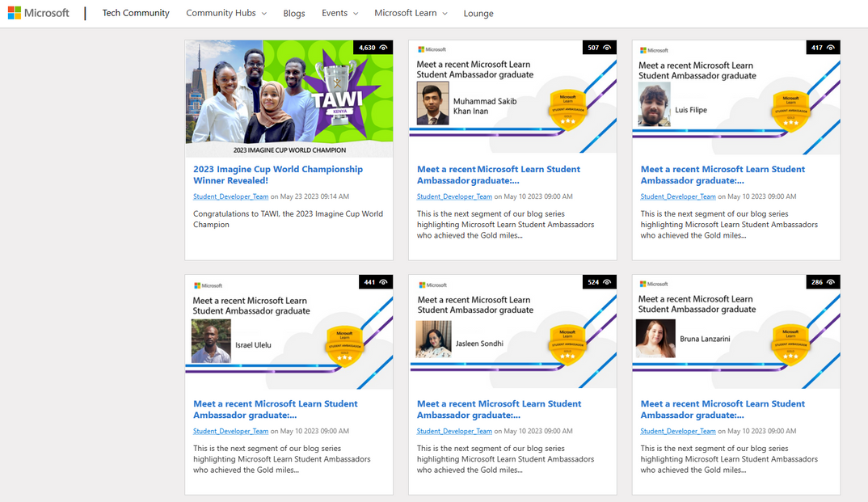Click the 286 views eye icon
The width and height of the screenshot is (868, 502).
point(831,282)
